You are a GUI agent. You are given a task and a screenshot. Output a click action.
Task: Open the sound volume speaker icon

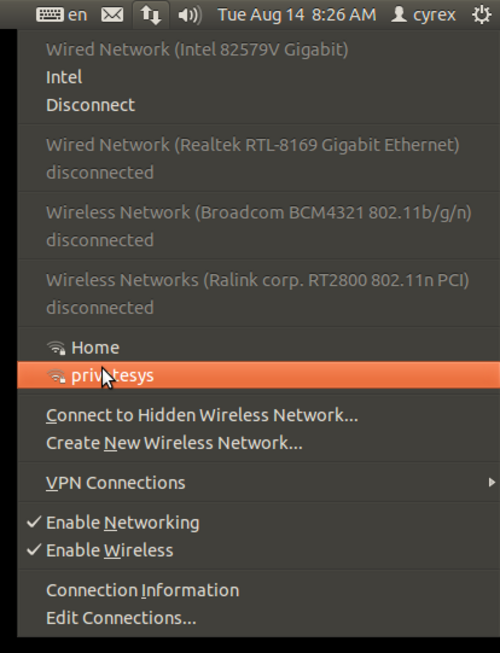point(189,15)
